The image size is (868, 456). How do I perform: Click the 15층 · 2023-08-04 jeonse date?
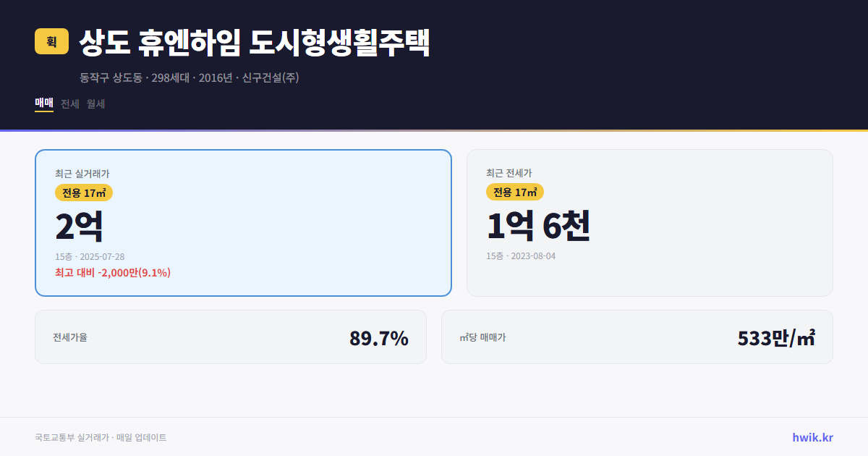coord(521,256)
